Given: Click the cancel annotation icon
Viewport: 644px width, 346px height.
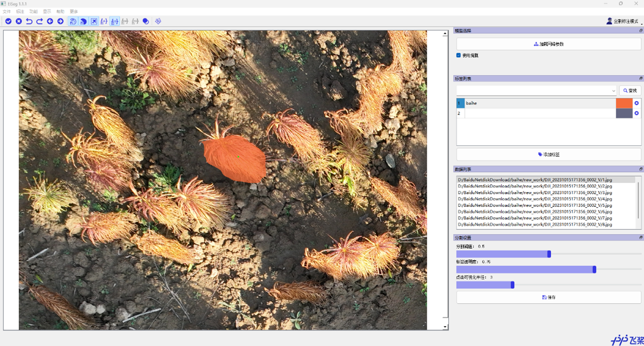Looking at the screenshot, I should [19, 21].
